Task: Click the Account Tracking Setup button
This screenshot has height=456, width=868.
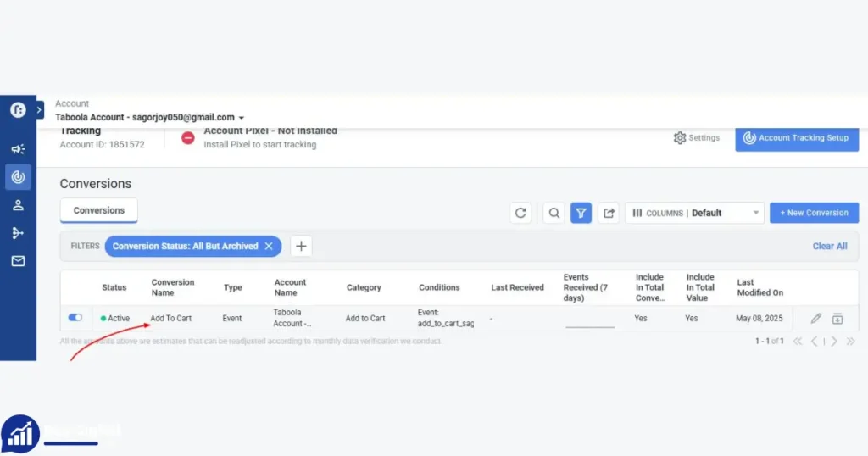Action: pos(797,138)
